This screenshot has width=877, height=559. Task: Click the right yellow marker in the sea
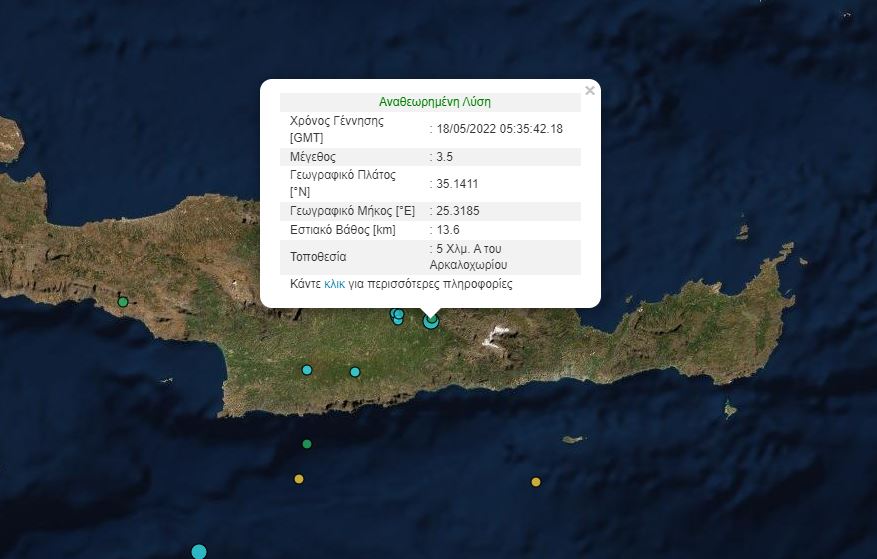pyautogui.click(x=536, y=482)
